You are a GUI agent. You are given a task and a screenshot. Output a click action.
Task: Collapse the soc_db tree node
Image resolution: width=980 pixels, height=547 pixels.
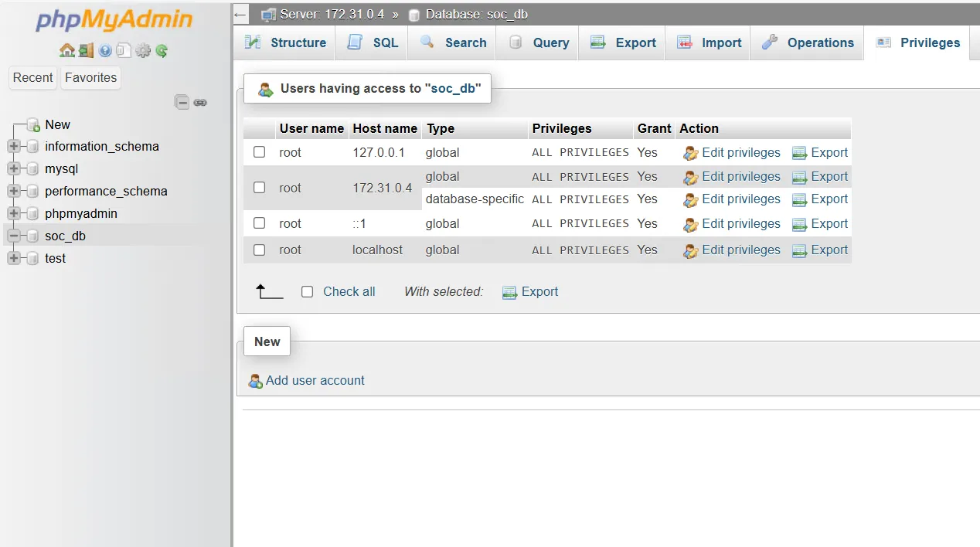coord(15,236)
